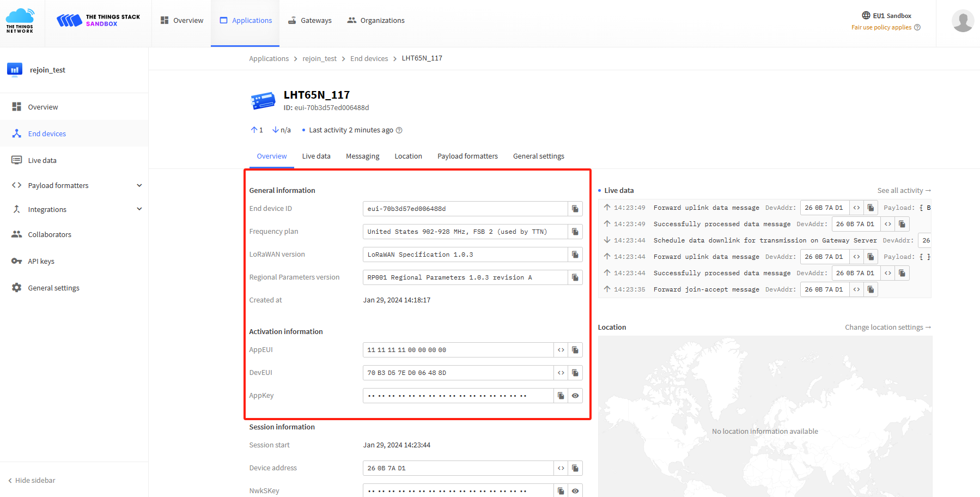Follow the See all activity link
This screenshot has height=497, width=980.
coord(904,191)
